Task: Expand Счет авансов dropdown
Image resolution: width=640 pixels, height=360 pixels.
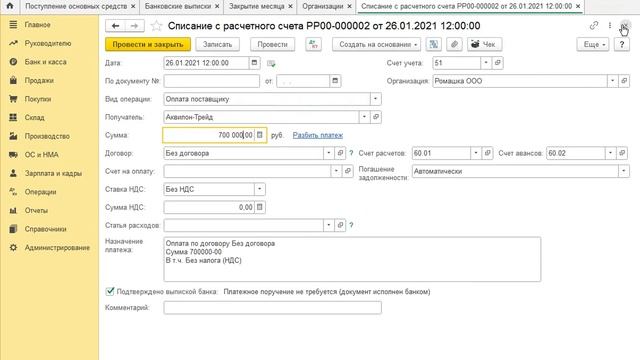Action: click(x=610, y=153)
